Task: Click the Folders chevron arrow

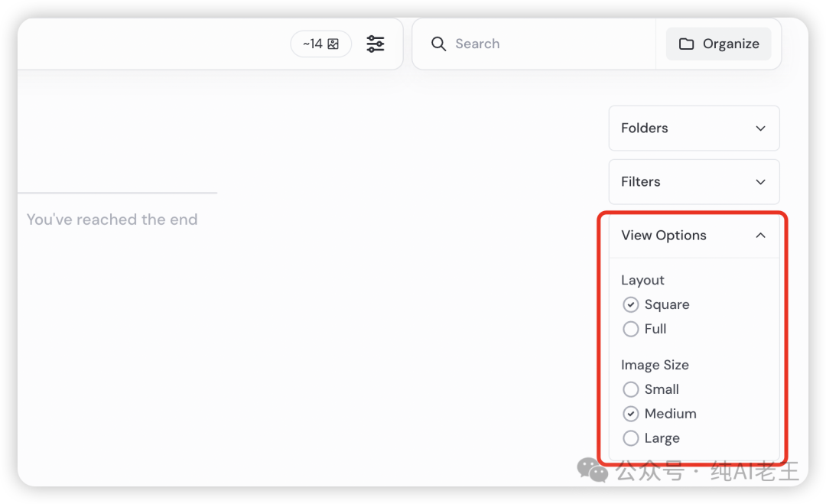Action: (x=760, y=128)
